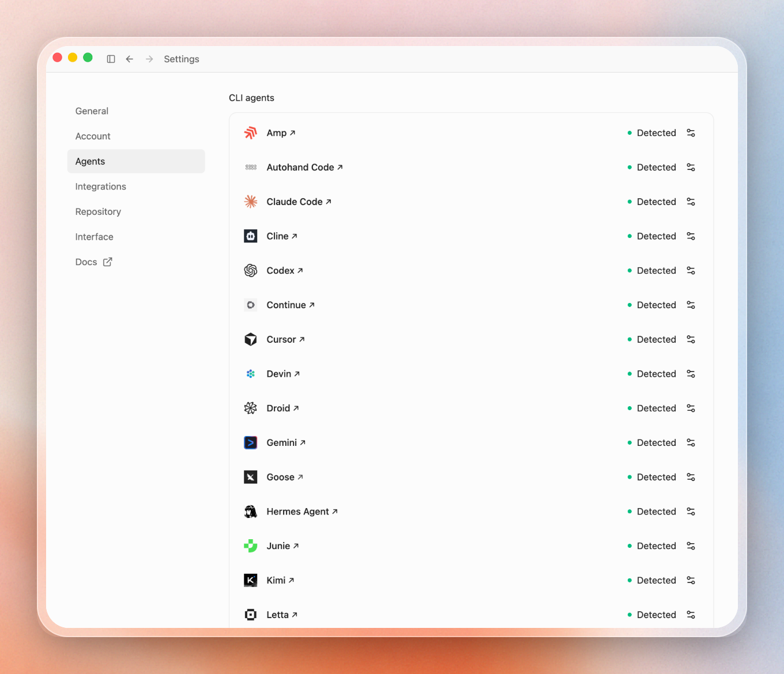Open the Hermes Agent name link
Image resolution: width=784 pixels, height=674 pixels.
[x=302, y=512]
